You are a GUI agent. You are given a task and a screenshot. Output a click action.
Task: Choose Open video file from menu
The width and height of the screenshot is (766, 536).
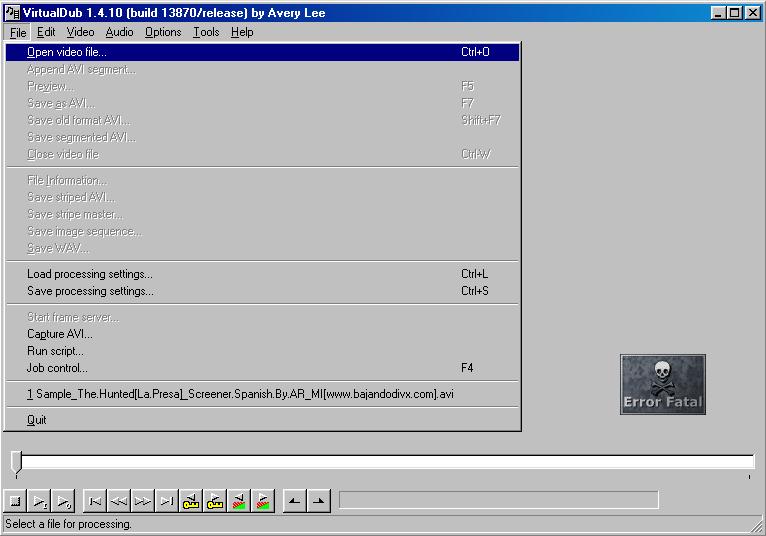tap(262, 52)
